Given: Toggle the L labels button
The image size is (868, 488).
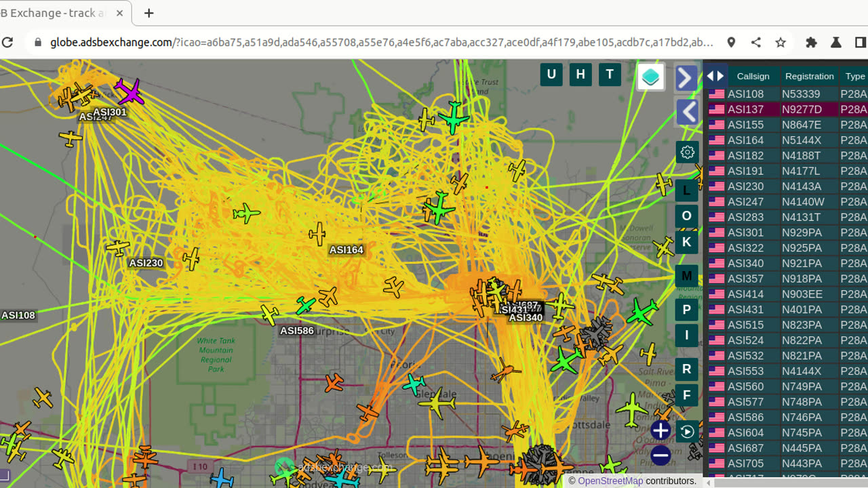Looking at the screenshot, I should point(687,190).
